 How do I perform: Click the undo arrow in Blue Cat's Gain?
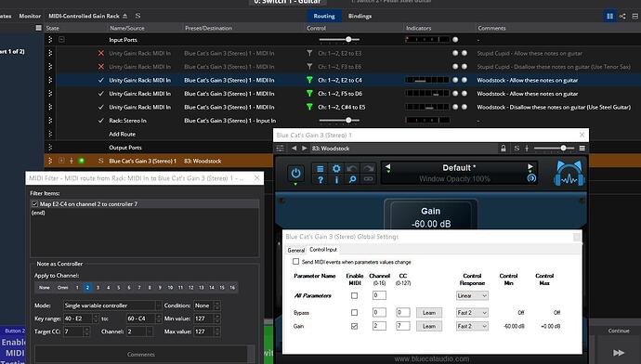click(352, 169)
